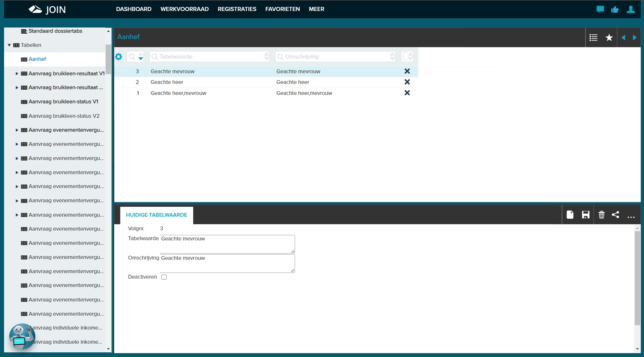Screen dimensions: 644x357
Task: Delete the Geachte mevrouw row
Action: pos(407,71)
